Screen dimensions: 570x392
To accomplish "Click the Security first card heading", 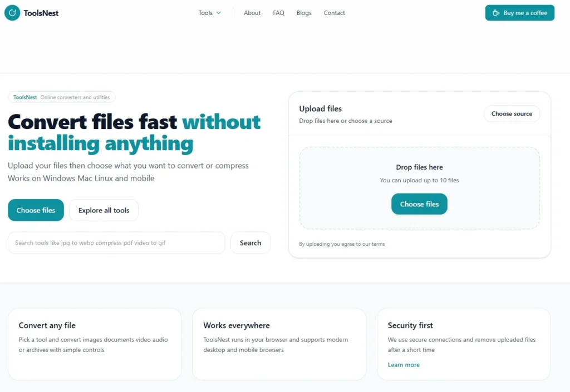I will tap(410, 325).
